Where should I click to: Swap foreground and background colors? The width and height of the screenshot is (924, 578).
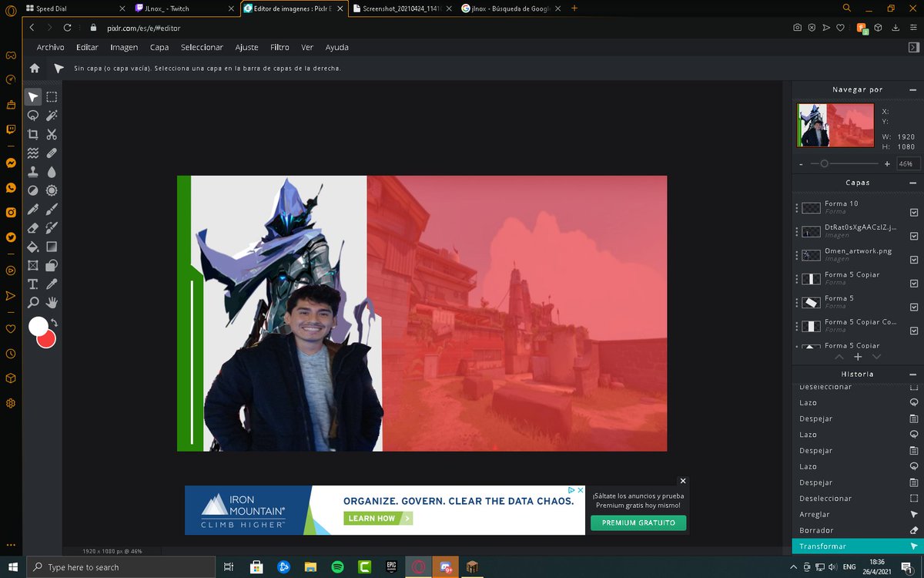click(55, 323)
